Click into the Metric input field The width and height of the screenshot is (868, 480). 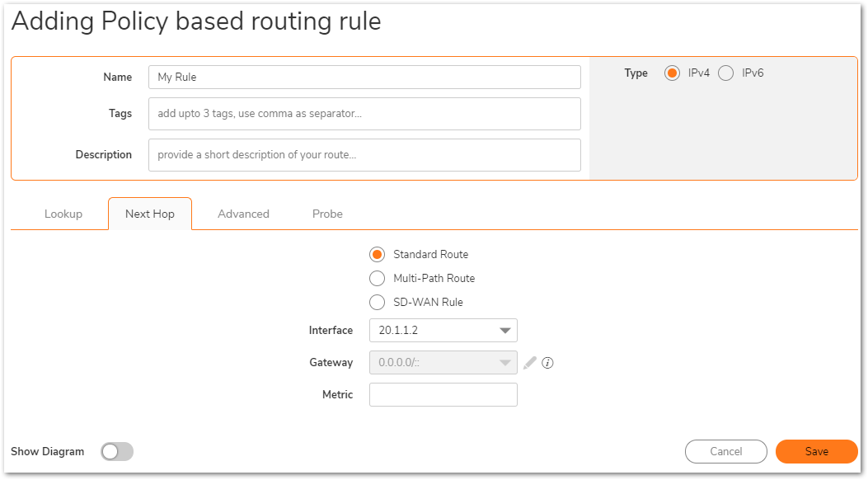[443, 395]
